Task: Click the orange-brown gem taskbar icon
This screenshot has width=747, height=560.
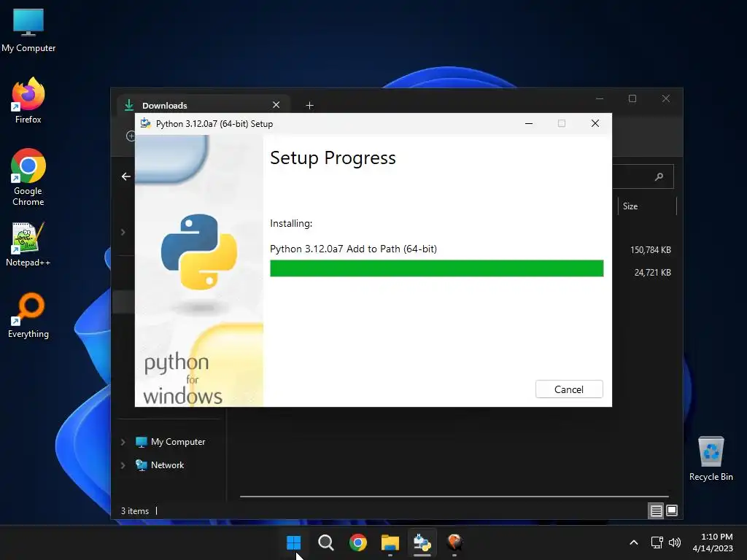Action: click(454, 542)
